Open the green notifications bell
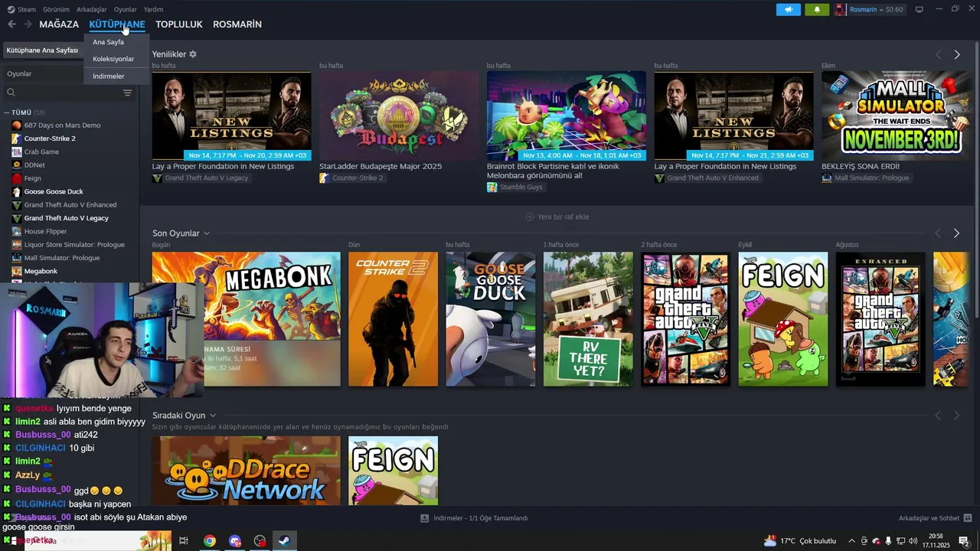The height and width of the screenshot is (551, 980). tap(817, 9)
